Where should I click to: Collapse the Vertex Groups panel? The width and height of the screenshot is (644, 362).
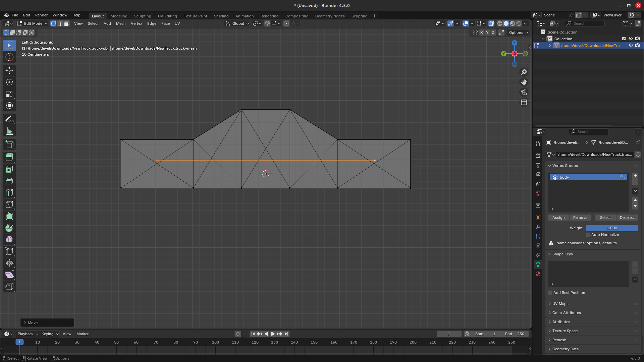pyautogui.click(x=565, y=166)
